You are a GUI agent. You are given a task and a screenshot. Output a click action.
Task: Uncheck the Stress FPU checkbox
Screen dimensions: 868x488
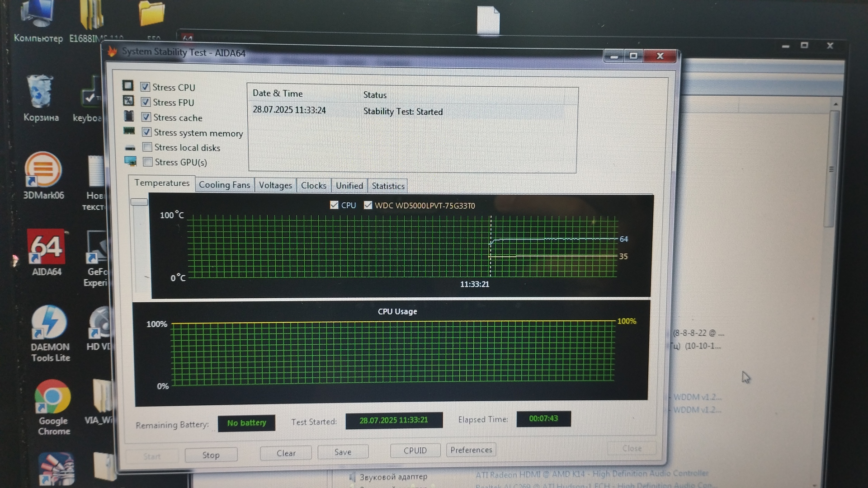click(x=146, y=102)
